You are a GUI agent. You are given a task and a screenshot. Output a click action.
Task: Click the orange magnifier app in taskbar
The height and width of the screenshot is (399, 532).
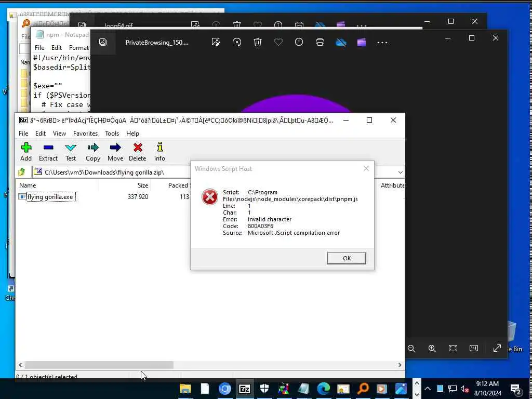[x=363, y=389]
